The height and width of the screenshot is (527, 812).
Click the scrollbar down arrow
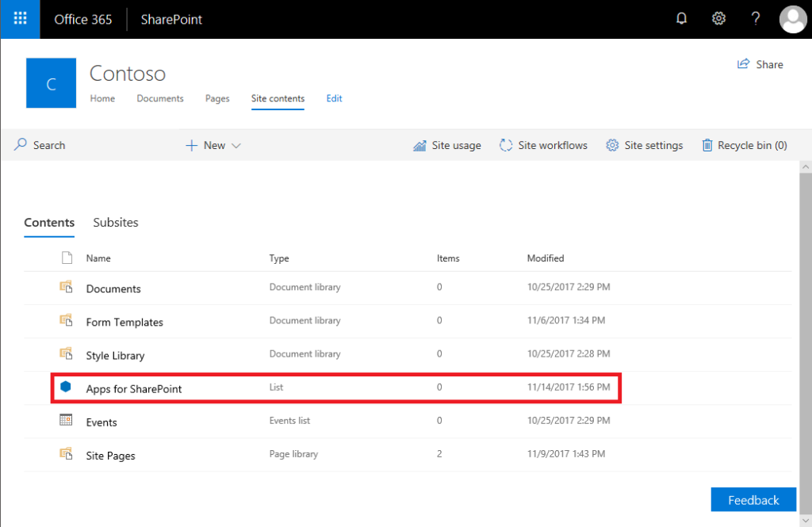[x=806, y=521]
